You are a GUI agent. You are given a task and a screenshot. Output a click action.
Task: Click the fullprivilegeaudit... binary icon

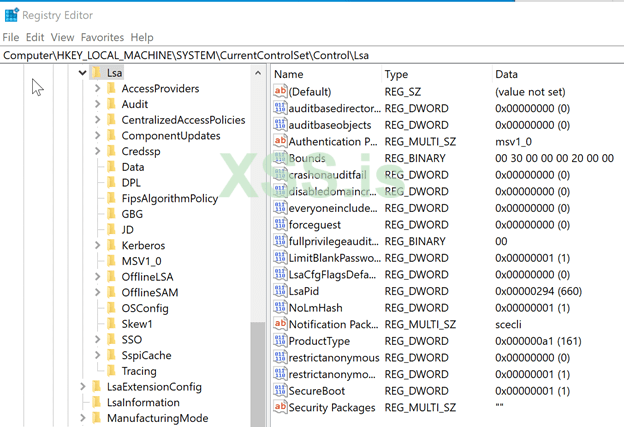point(280,241)
